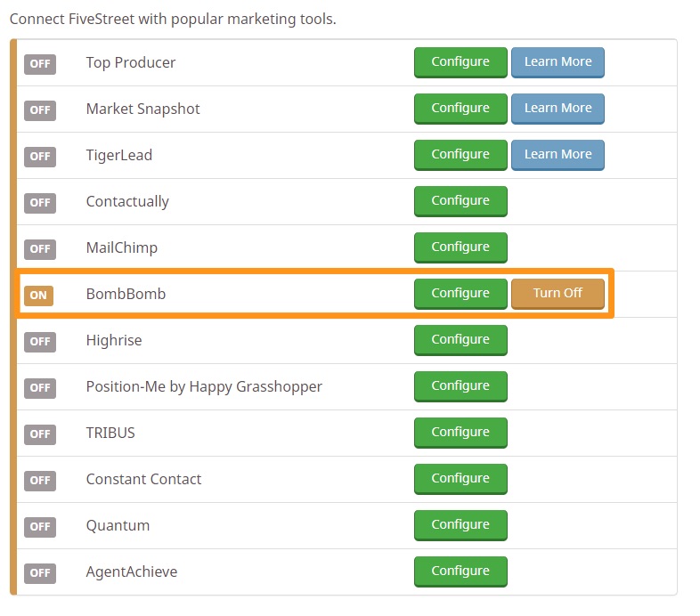Click Configure button for Top Producer
Image resolution: width=700 pixels, height=616 pixels.
[460, 62]
